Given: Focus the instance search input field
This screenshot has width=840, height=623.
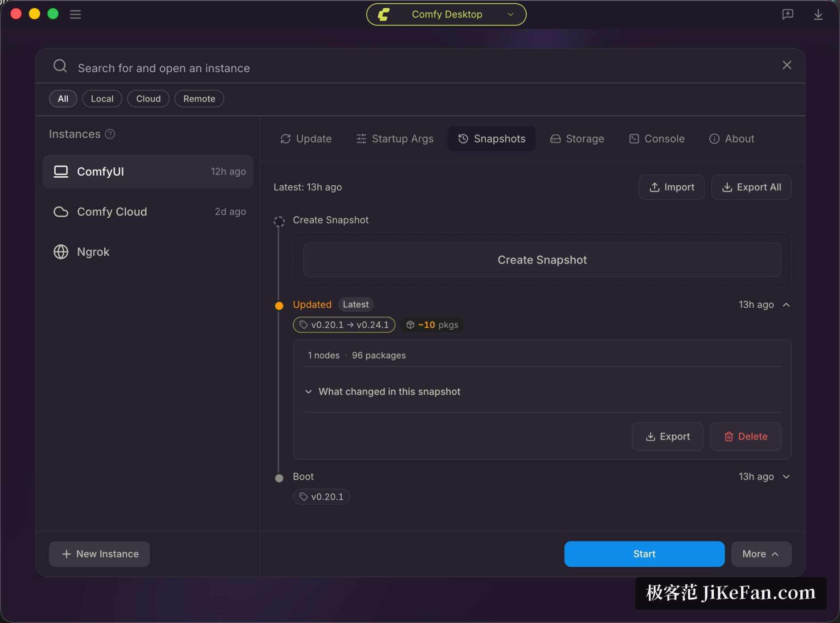Looking at the screenshot, I should [423, 68].
